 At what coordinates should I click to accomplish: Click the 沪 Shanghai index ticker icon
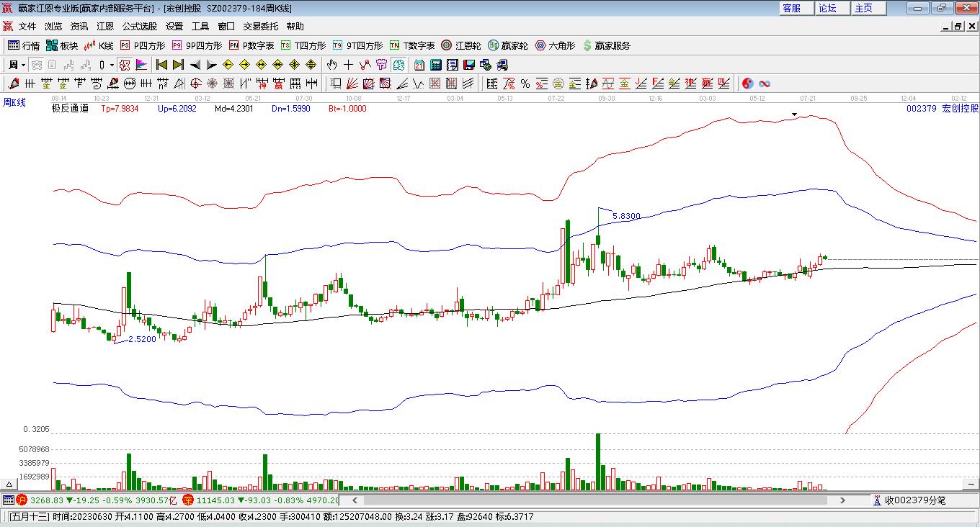pyautogui.click(x=22, y=500)
